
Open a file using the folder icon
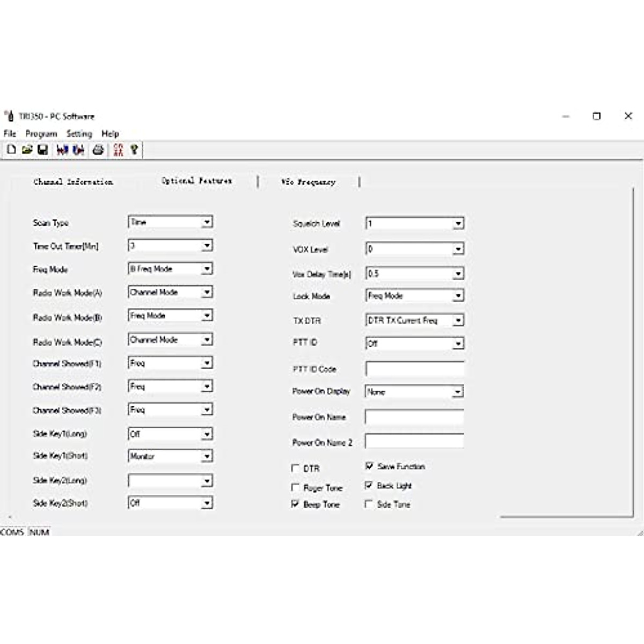pos(27,150)
